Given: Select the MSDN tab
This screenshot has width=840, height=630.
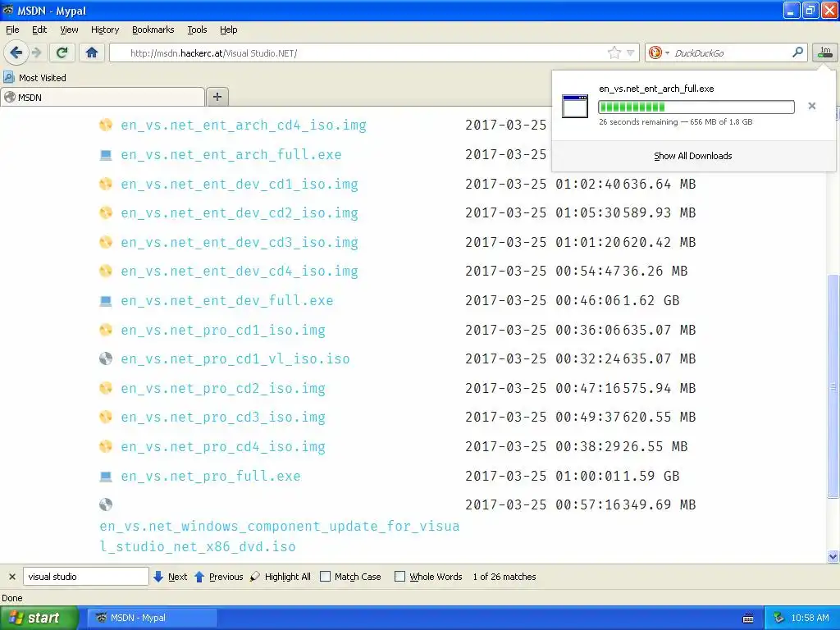Looking at the screenshot, I should pyautogui.click(x=103, y=98).
